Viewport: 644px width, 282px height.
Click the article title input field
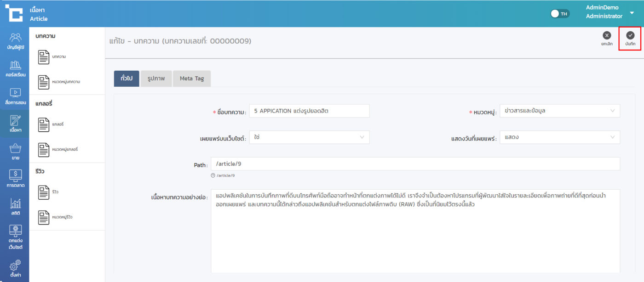(309, 111)
